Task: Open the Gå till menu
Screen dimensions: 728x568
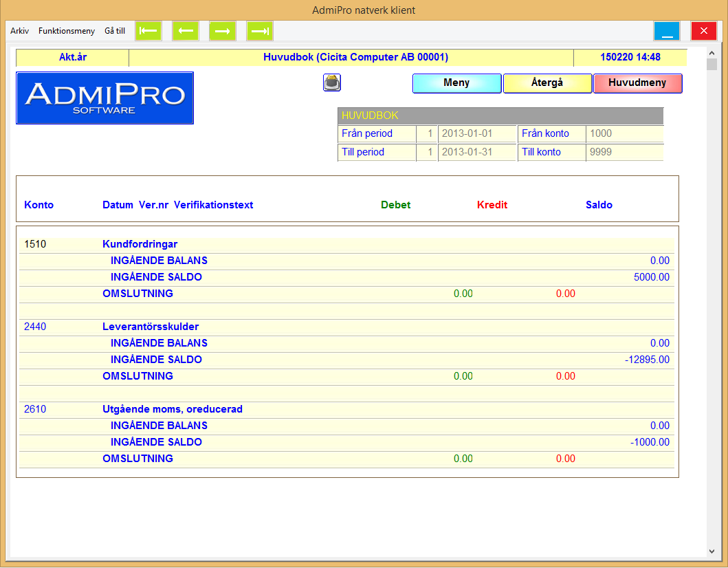Action: pos(115,31)
